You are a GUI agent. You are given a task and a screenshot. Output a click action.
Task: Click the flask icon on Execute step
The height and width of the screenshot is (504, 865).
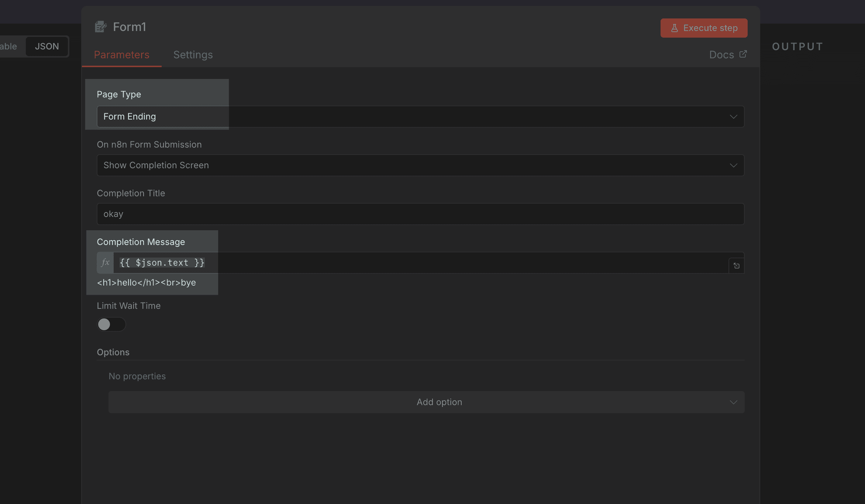[675, 28]
